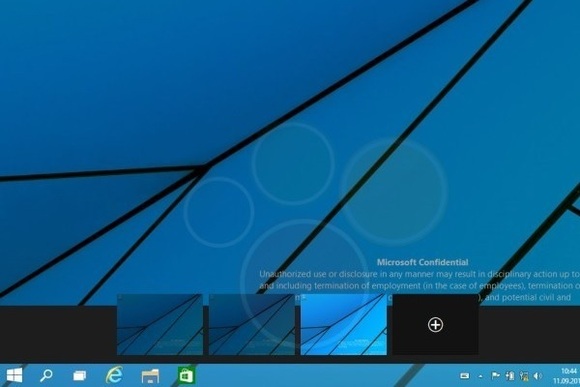This screenshot has height=387, width=580.
Task: Click the 11.09 date in the taskbar
Action: [x=566, y=381]
